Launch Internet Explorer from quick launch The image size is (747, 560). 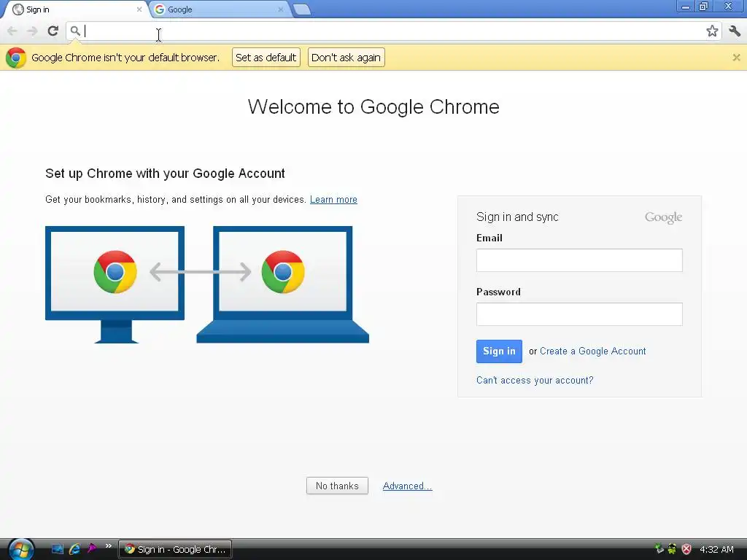(74, 549)
